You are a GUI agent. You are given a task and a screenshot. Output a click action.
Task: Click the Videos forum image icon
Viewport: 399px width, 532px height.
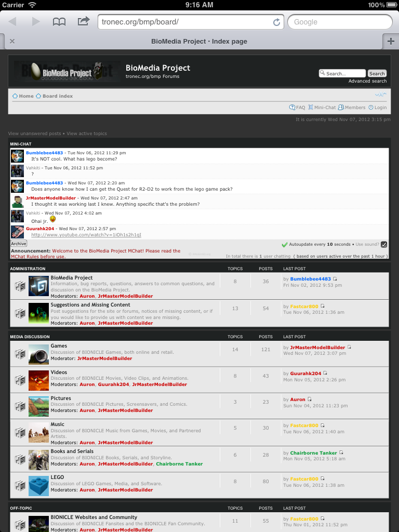[38, 381]
